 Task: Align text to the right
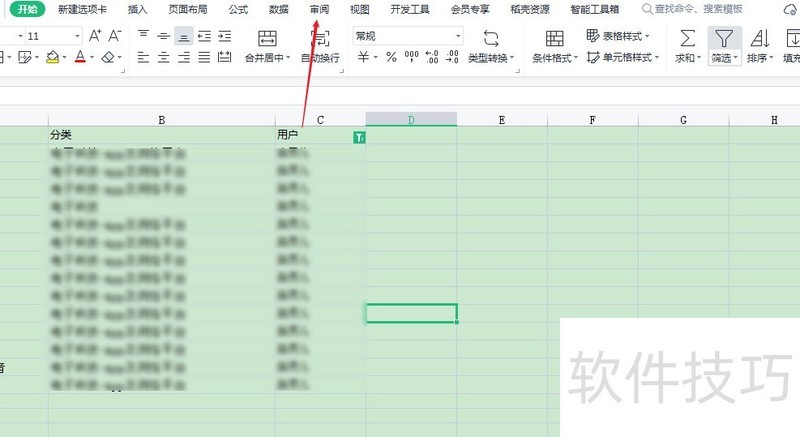click(x=184, y=57)
